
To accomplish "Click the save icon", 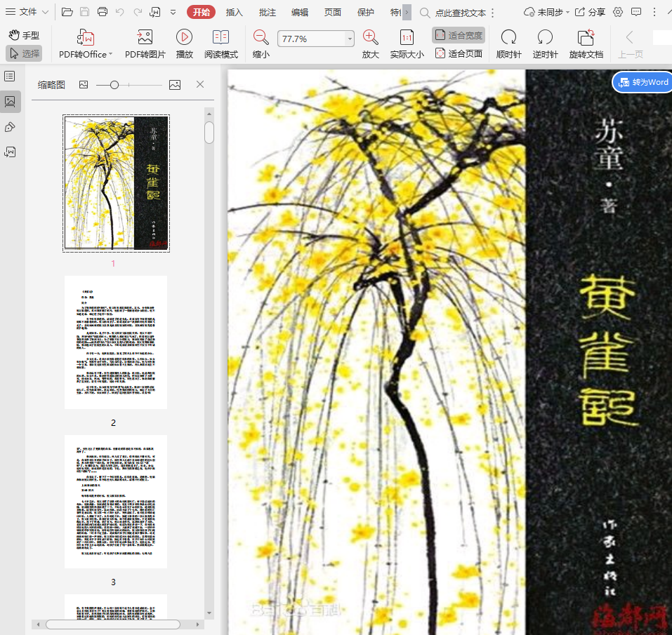I will pyautogui.click(x=85, y=12).
